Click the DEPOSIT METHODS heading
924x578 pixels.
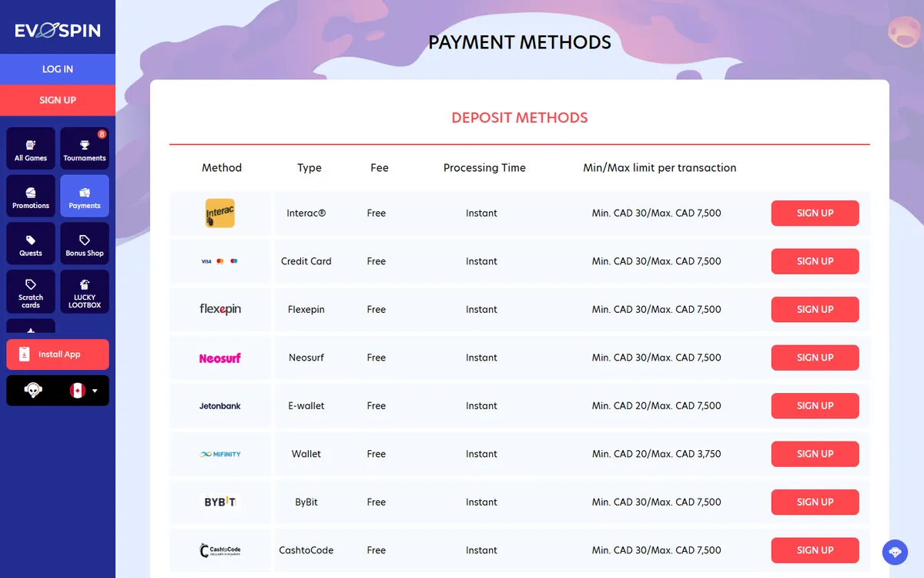point(520,118)
